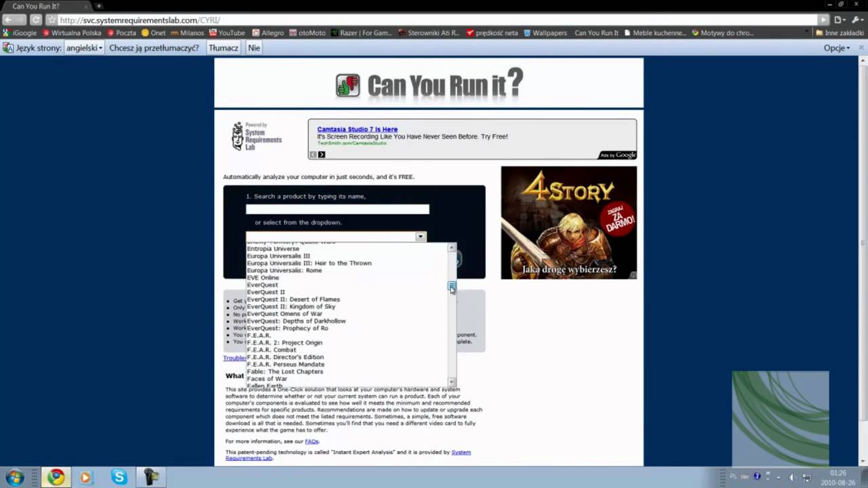Toggle the product dropdown arrow

(x=420, y=237)
